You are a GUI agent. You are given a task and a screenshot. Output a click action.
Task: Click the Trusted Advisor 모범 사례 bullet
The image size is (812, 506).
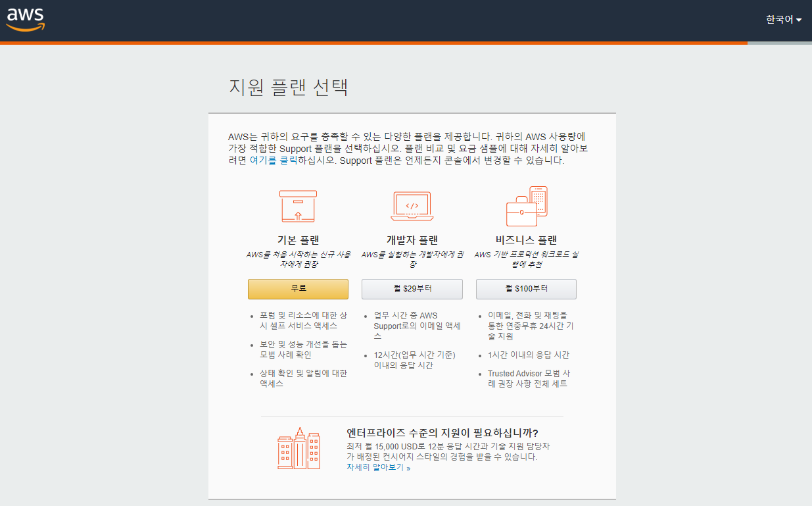[529, 378]
